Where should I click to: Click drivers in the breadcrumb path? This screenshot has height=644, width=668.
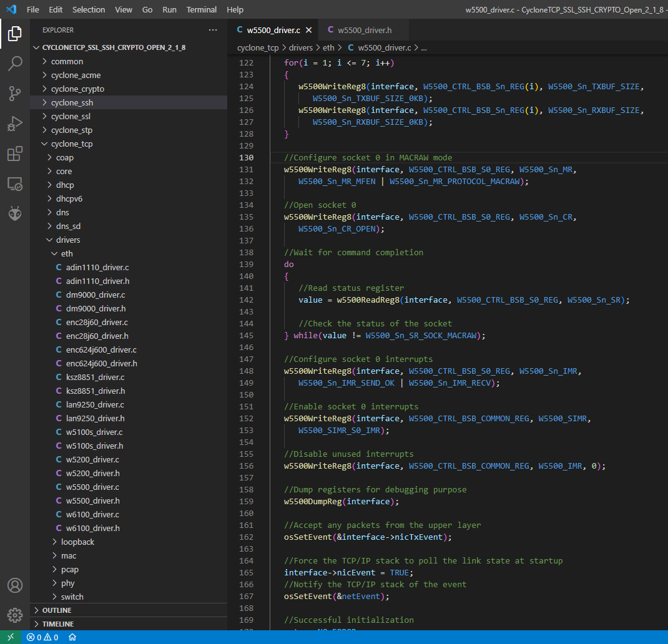301,47
